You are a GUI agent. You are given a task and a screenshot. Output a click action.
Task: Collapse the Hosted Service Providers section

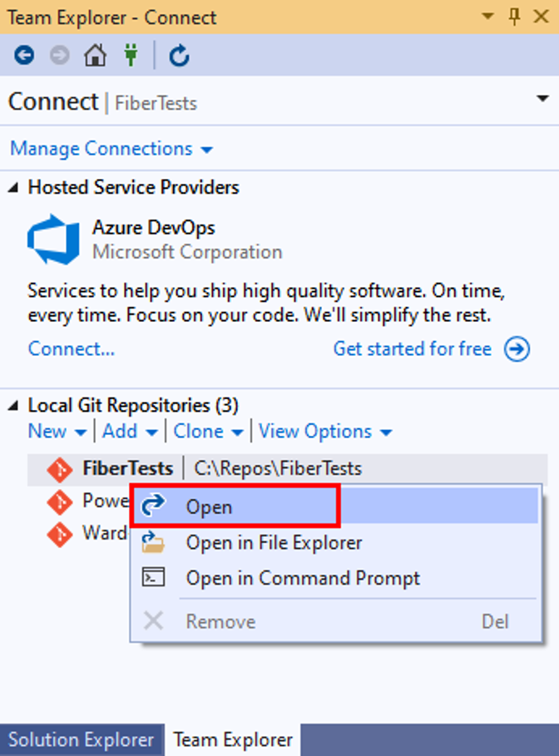13,188
